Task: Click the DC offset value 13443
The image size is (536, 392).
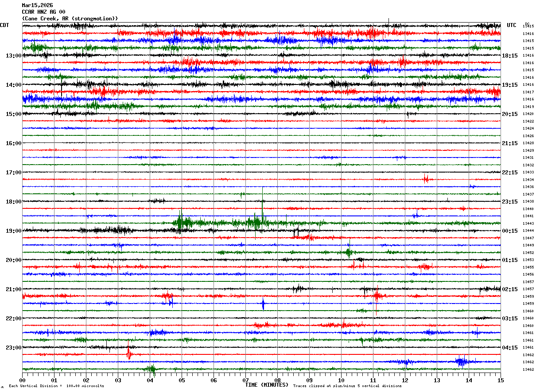Action: coord(528,223)
